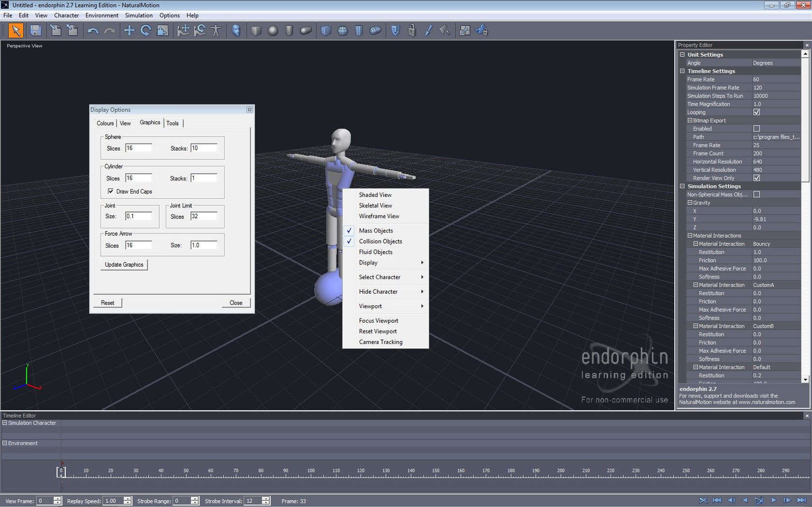Click the Redo arrow icon

coord(110,31)
